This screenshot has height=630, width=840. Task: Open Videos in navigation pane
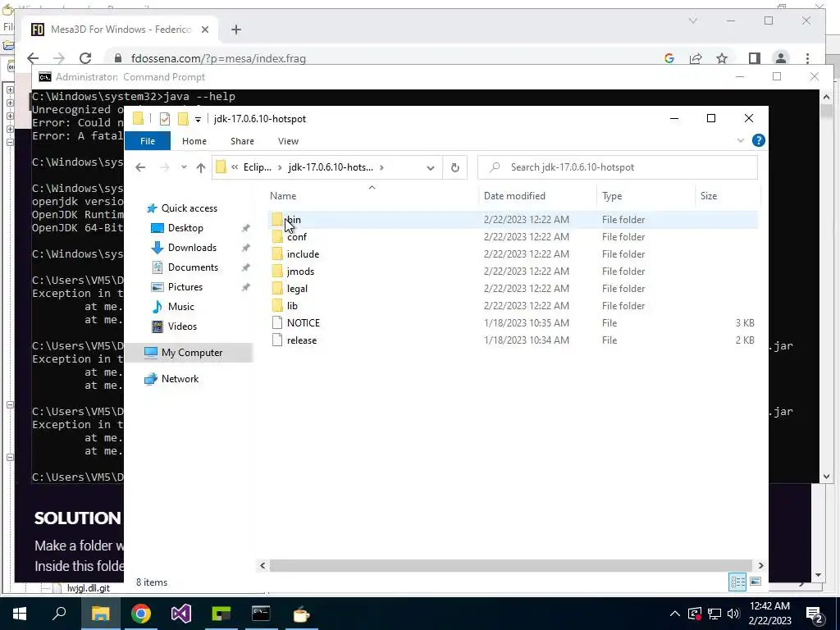[x=182, y=326]
